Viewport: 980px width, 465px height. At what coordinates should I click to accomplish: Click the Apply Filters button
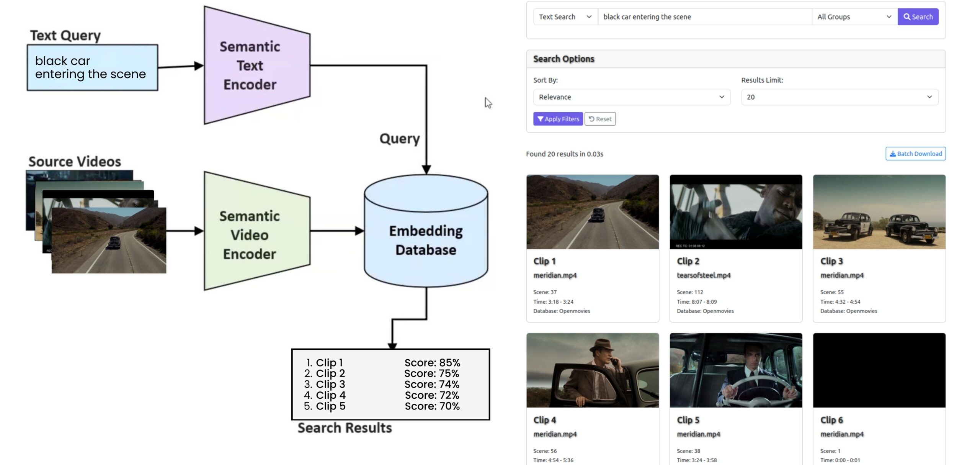[x=558, y=119]
